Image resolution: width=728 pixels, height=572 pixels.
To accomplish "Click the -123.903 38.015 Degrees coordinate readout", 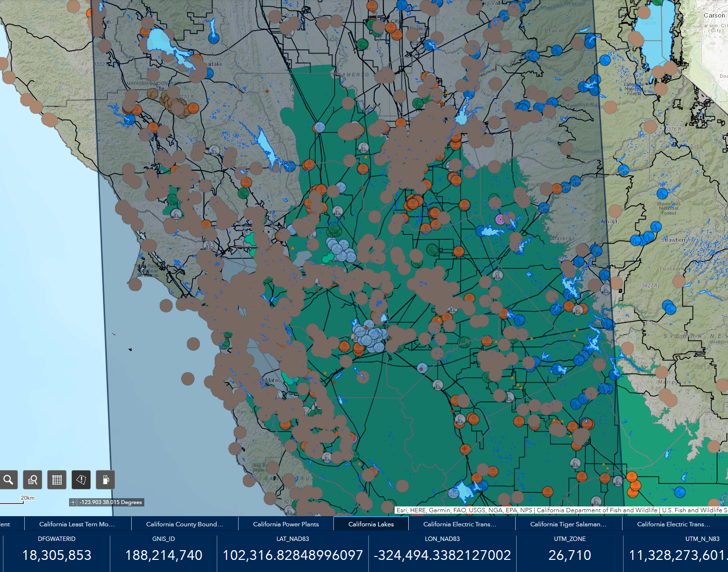I will coord(111,502).
